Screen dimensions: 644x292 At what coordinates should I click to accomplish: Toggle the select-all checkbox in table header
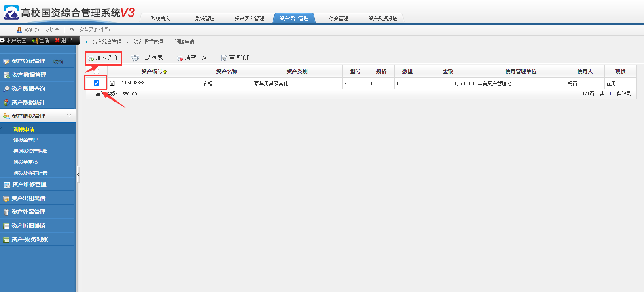pos(96,72)
